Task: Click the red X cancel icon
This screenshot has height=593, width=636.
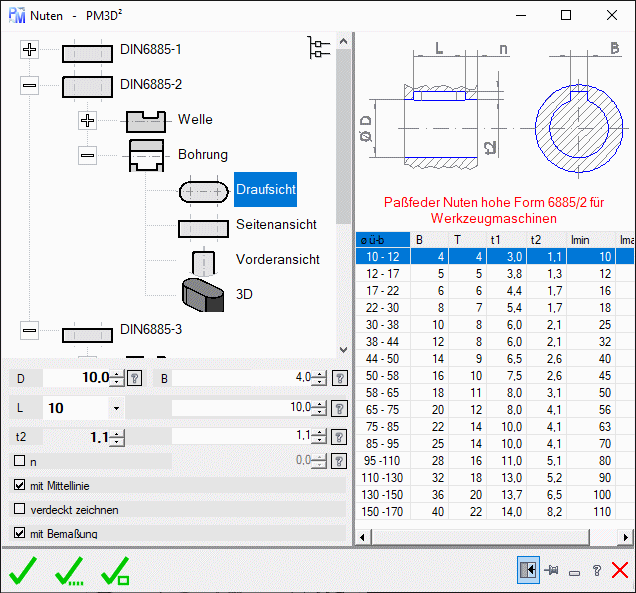Action: 619,570
